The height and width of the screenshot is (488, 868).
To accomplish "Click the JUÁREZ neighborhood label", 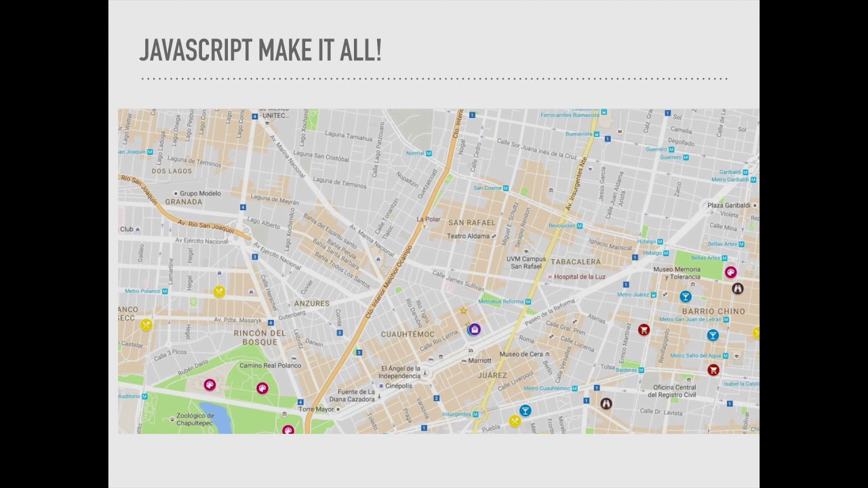I will pos(492,375).
